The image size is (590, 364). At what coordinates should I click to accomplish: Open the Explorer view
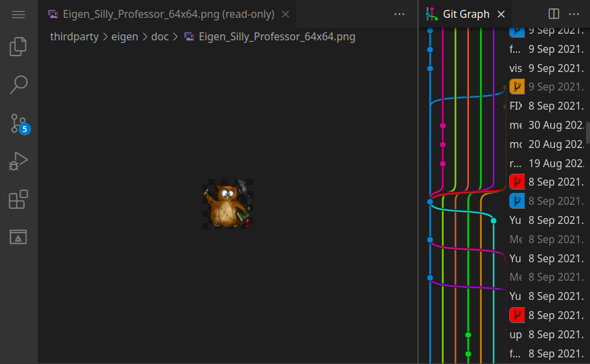[18, 47]
